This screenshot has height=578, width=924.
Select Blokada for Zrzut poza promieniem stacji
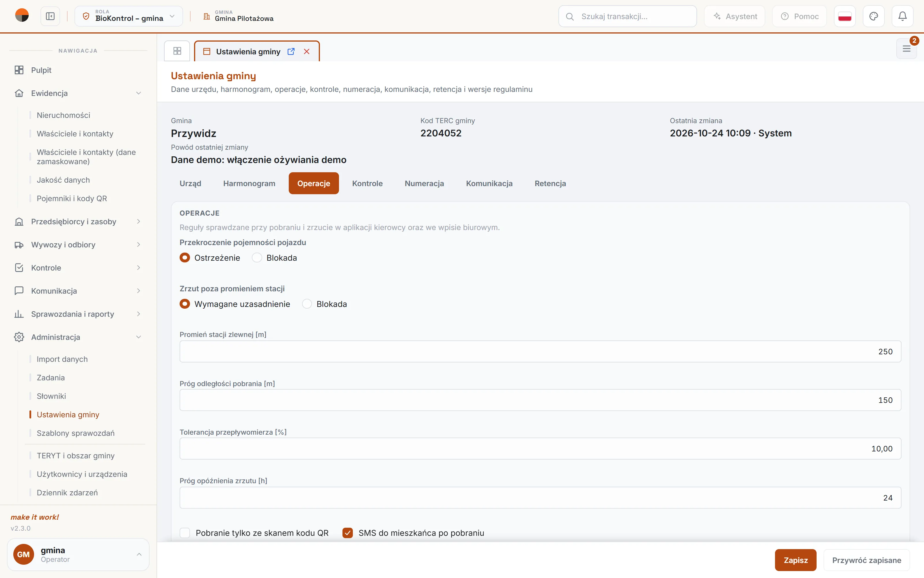[x=307, y=304]
